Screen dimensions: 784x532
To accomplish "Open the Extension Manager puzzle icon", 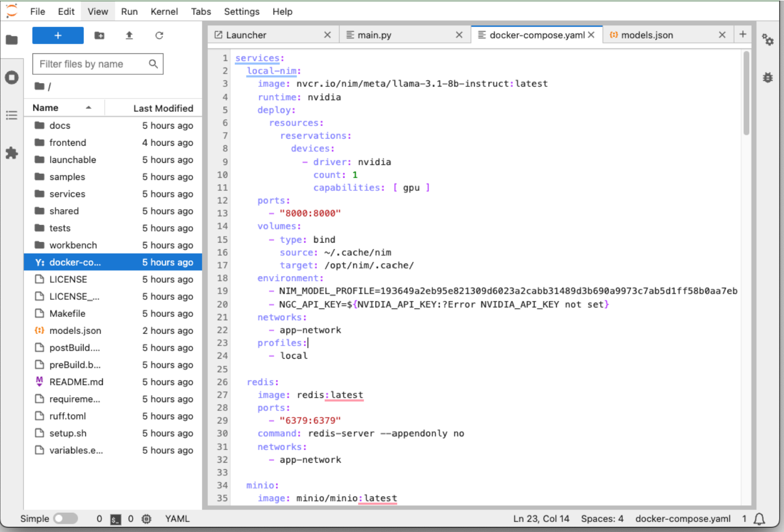I will coord(12,153).
